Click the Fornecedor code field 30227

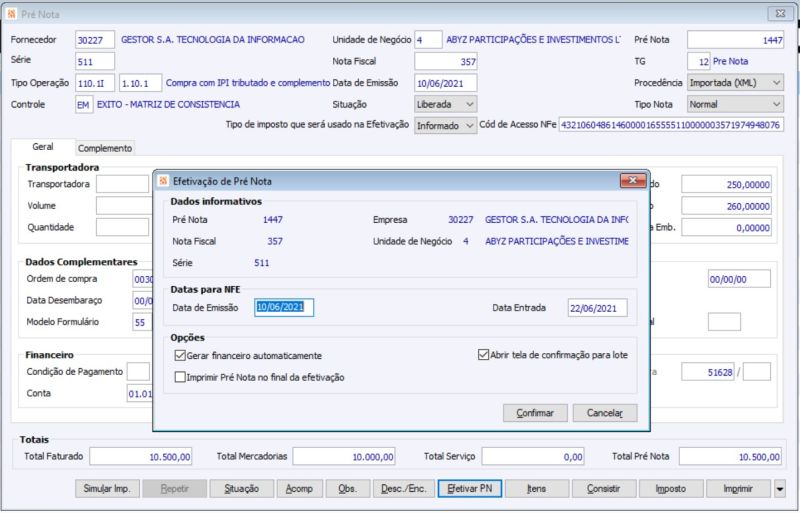tap(95, 40)
